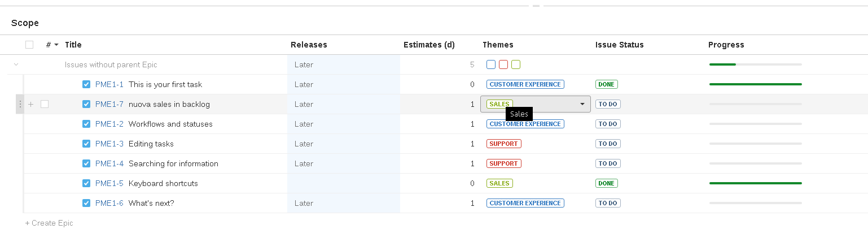Open issue link PME1-1
Screen dimensions: 868x233
click(x=109, y=84)
